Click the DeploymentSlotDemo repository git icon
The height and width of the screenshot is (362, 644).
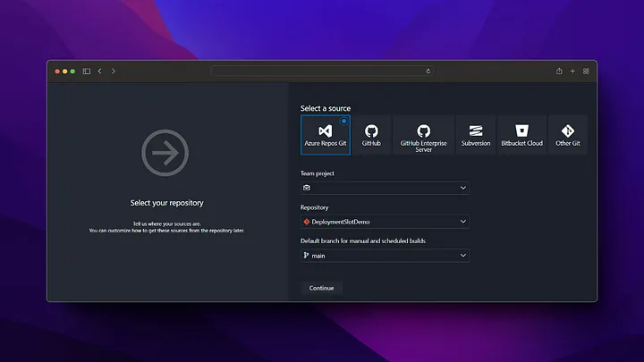[307, 222]
